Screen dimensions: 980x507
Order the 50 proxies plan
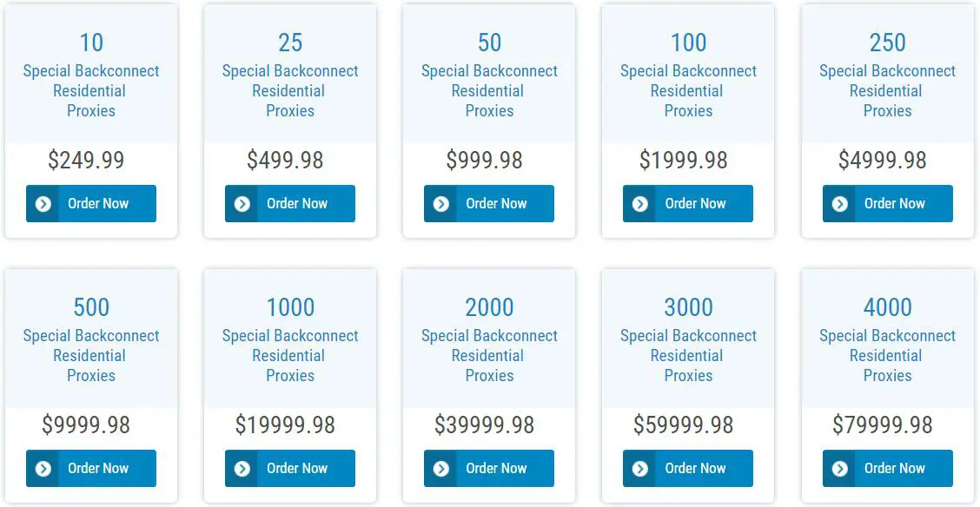coord(496,204)
